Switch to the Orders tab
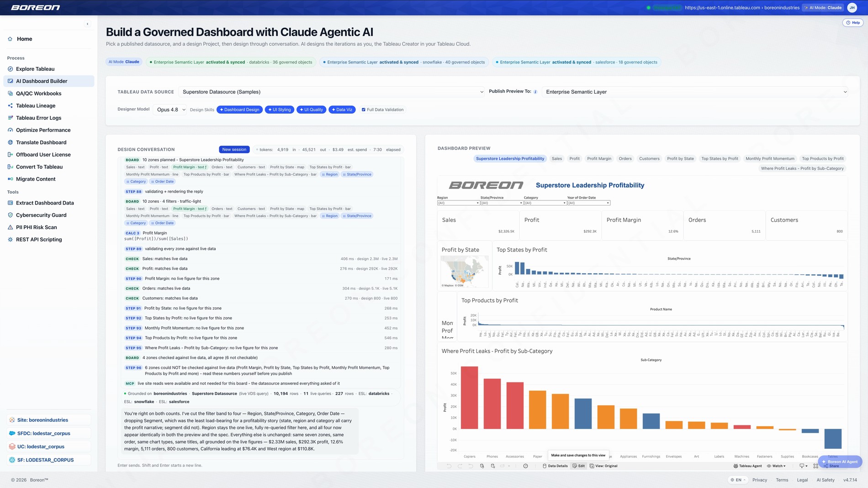The image size is (868, 488). coord(625,159)
